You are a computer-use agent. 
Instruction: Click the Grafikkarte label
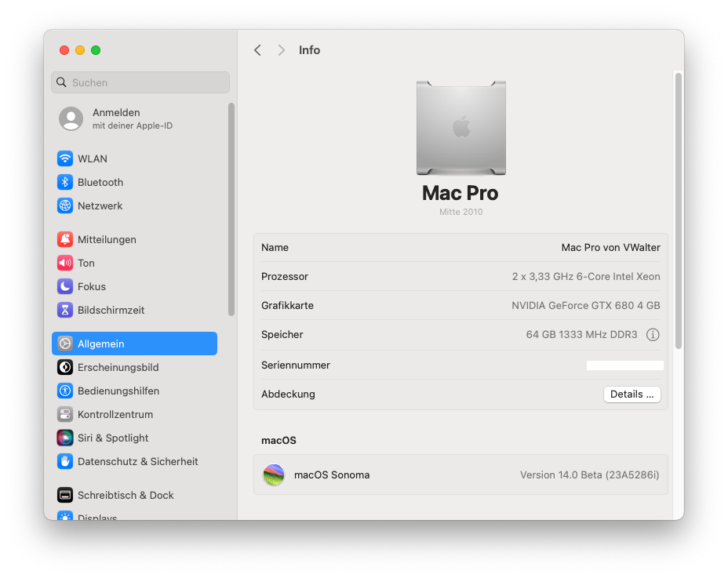[x=287, y=306]
